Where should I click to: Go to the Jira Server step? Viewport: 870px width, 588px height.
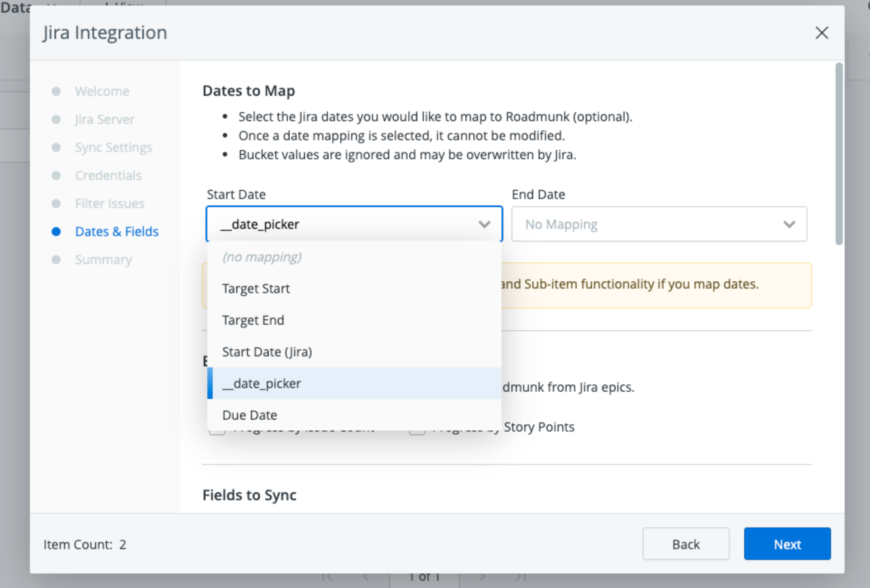click(x=105, y=119)
